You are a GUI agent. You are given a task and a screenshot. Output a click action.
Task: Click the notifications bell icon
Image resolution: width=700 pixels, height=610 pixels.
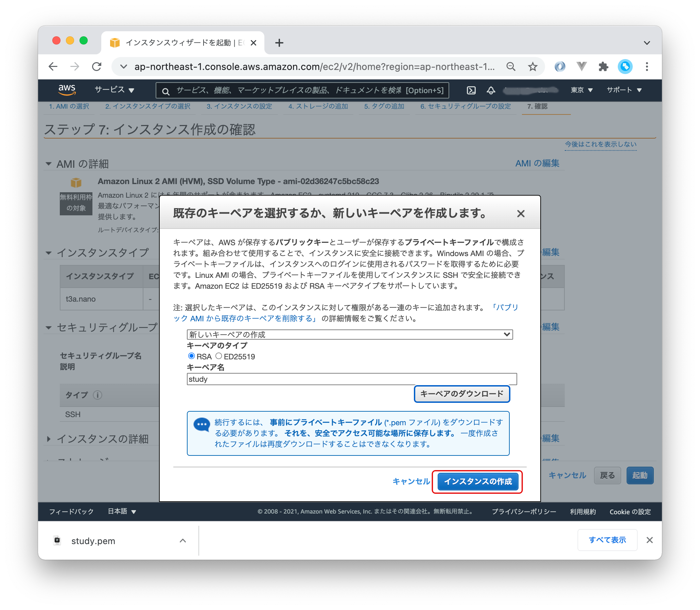click(491, 90)
